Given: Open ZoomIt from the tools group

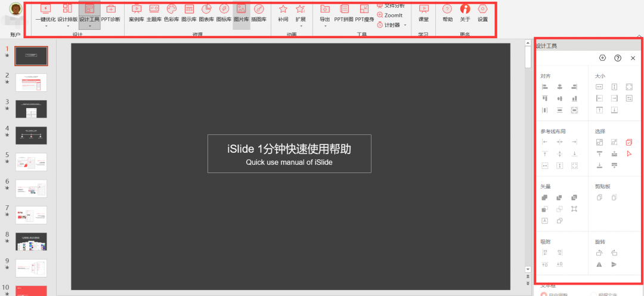Looking at the screenshot, I should [x=390, y=15].
